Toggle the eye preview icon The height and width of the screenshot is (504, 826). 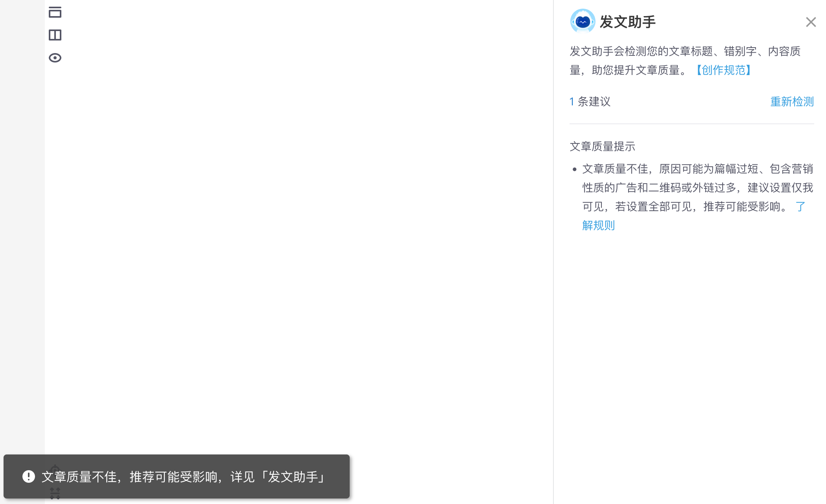pyautogui.click(x=55, y=58)
